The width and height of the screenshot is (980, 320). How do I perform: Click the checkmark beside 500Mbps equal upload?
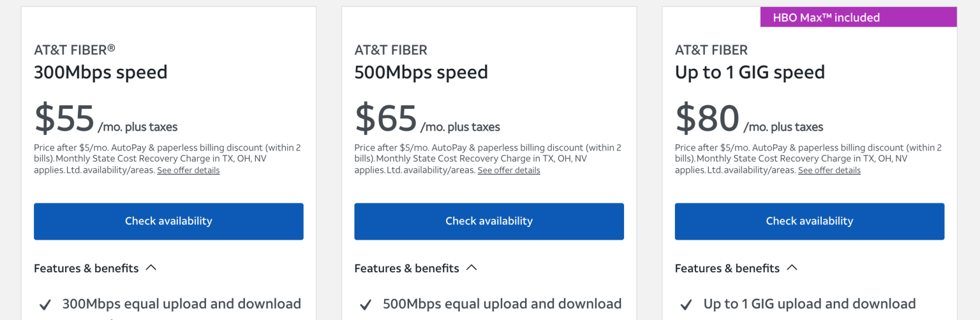click(x=366, y=305)
